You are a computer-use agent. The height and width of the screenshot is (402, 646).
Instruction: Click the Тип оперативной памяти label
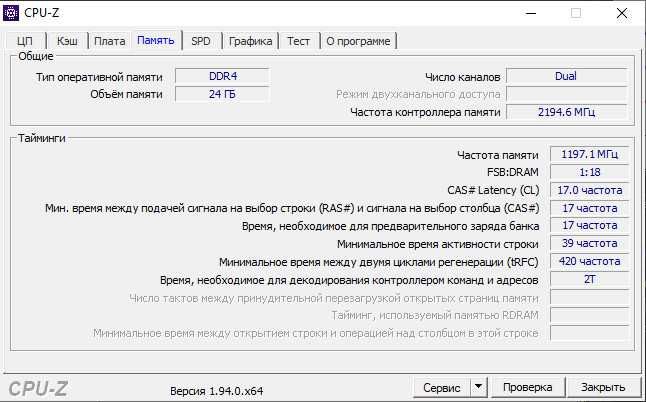click(x=99, y=77)
